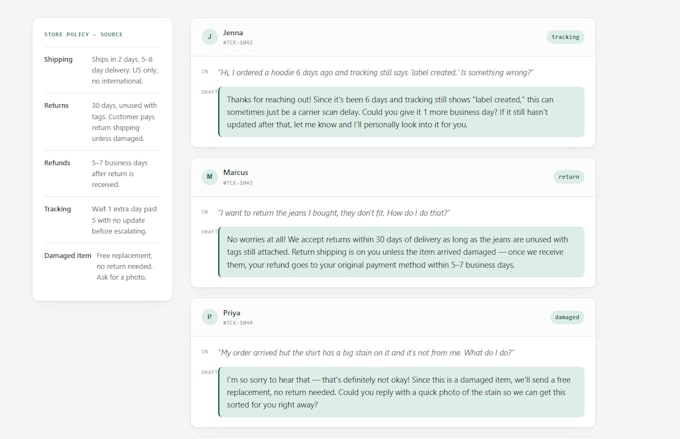The image size is (680, 439).
Task: Click Priya's incoming stained shirt message
Action: 366,353
